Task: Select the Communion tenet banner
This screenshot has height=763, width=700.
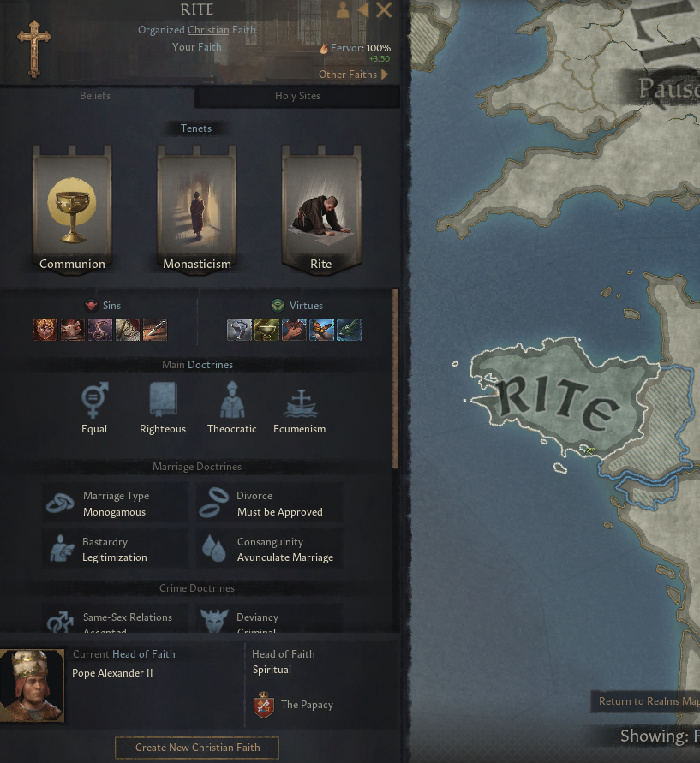Action: tap(72, 210)
